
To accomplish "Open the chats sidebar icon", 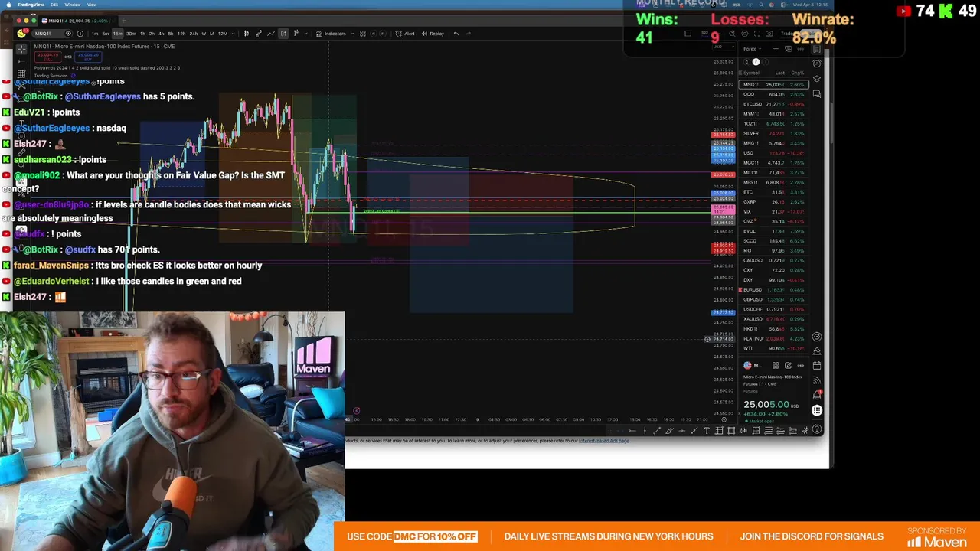I will tap(817, 94).
